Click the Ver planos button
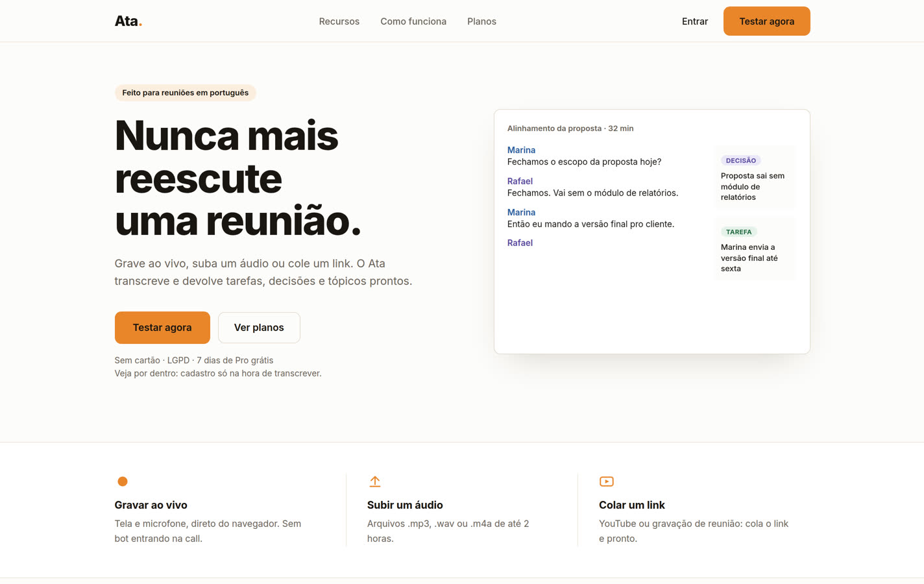 (x=259, y=328)
